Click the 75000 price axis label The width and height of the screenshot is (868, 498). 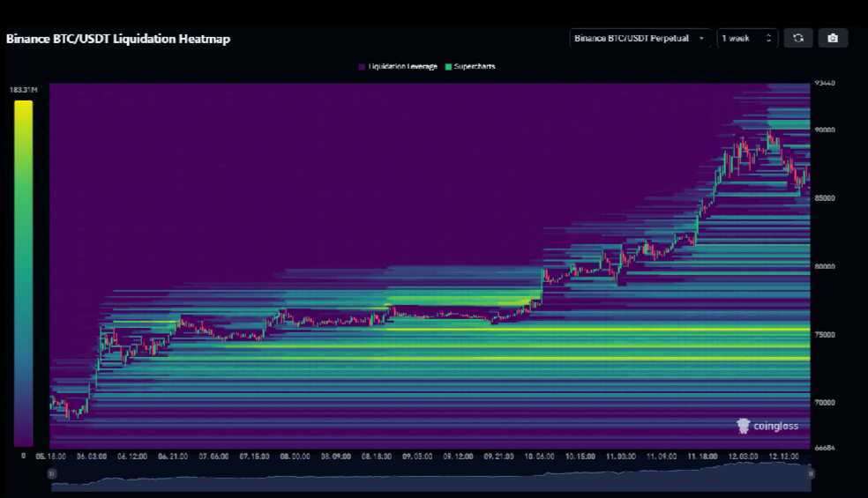coord(825,335)
